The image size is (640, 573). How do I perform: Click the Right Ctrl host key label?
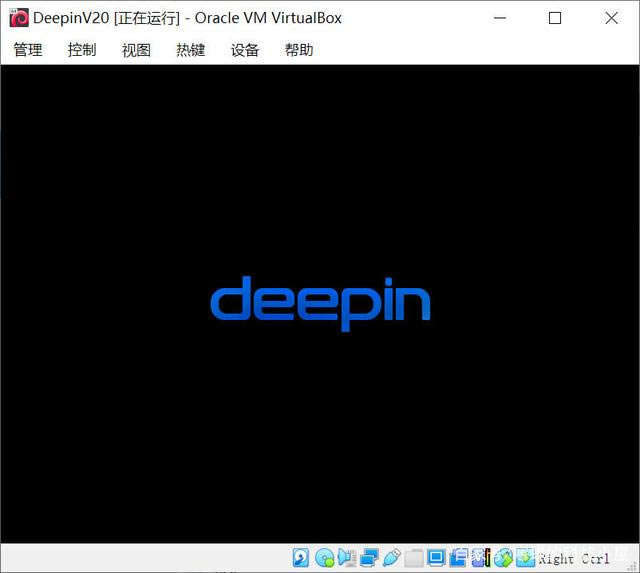point(573,558)
